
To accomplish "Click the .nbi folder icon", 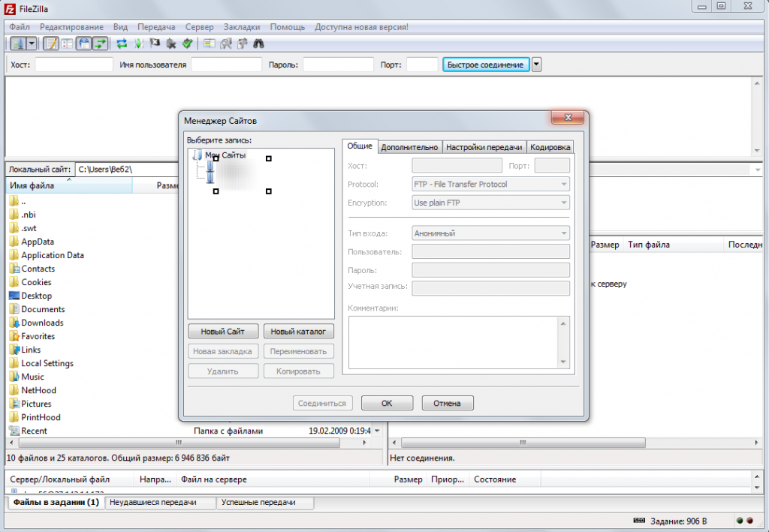I will pos(14,215).
